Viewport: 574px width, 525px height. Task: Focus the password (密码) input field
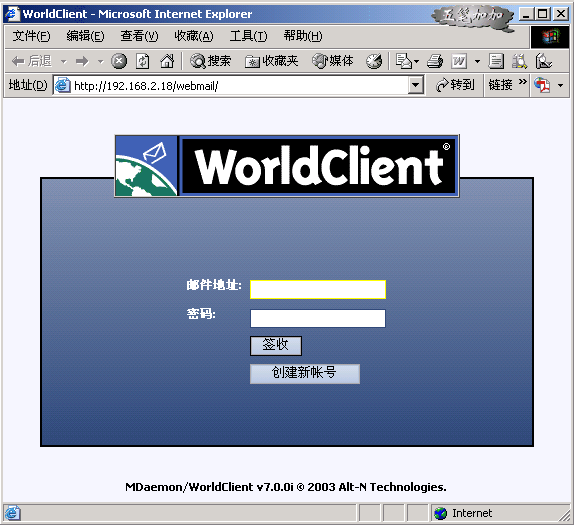[318, 318]
